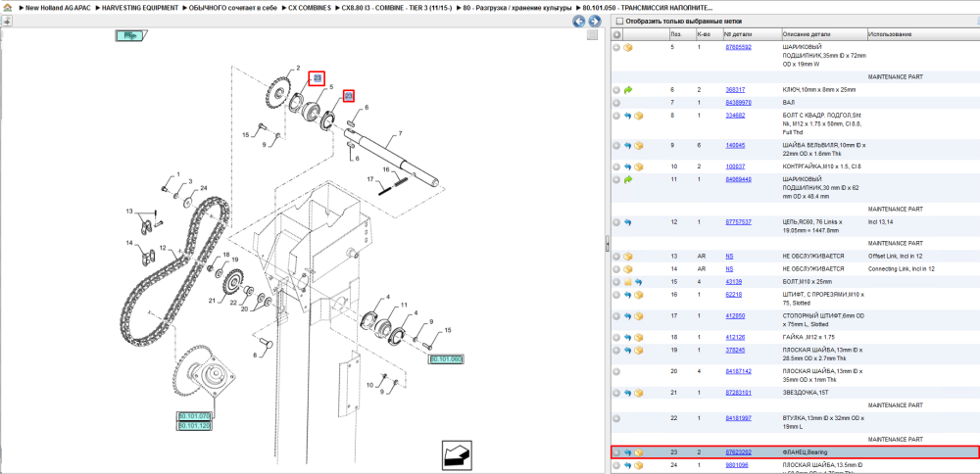Sort by the 'Поз.' column header
The image size is (980, 474).
pyautogui.click(x=675, y=33)
